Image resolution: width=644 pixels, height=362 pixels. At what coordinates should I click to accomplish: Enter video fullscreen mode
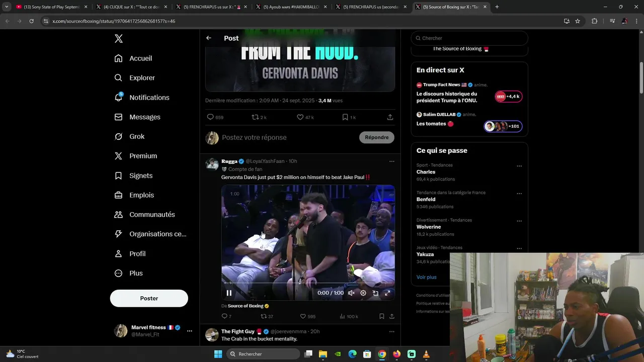pos(387,293)
